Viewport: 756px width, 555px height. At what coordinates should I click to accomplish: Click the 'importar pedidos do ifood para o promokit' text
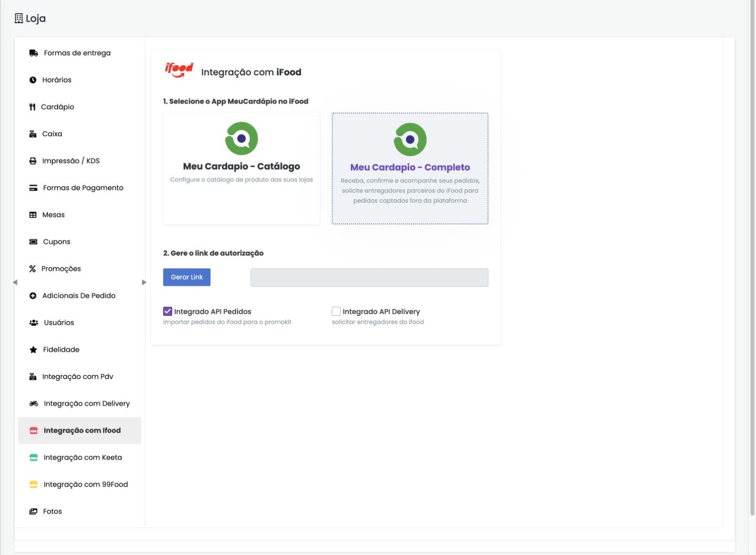click(x=228, y=322)
